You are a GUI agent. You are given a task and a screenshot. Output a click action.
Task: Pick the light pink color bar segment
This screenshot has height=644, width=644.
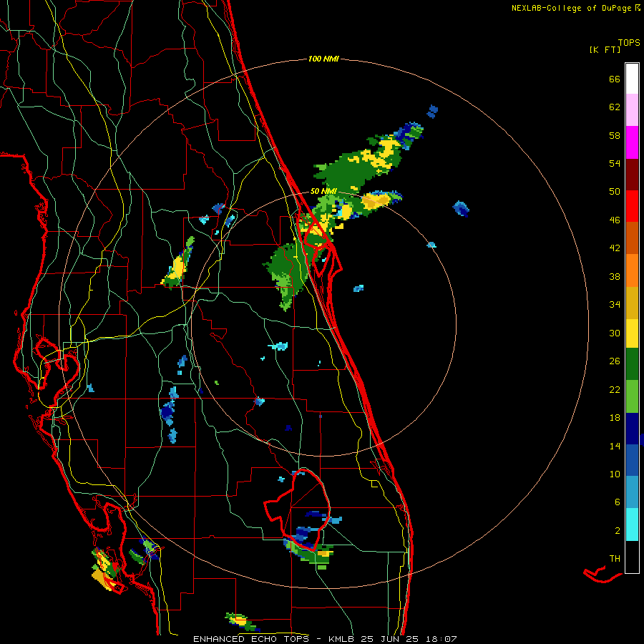[x=632, y=110]
